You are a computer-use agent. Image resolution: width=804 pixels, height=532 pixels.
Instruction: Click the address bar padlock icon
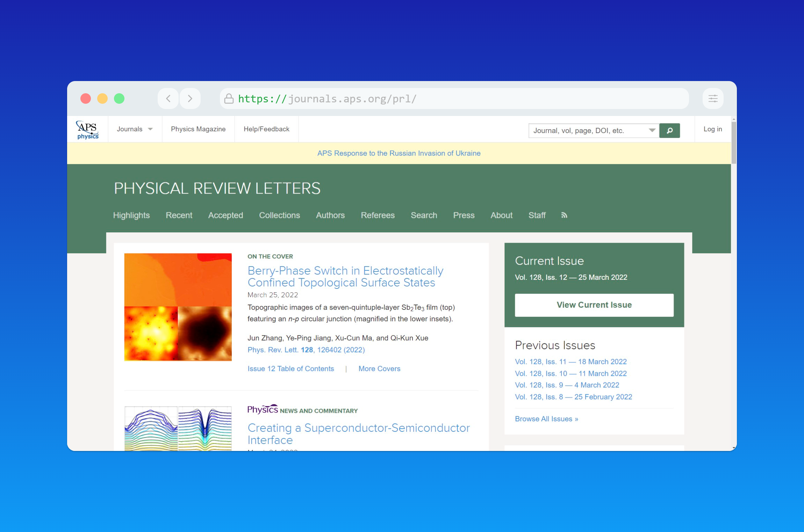pyautogui.click(x=229, y=99)
